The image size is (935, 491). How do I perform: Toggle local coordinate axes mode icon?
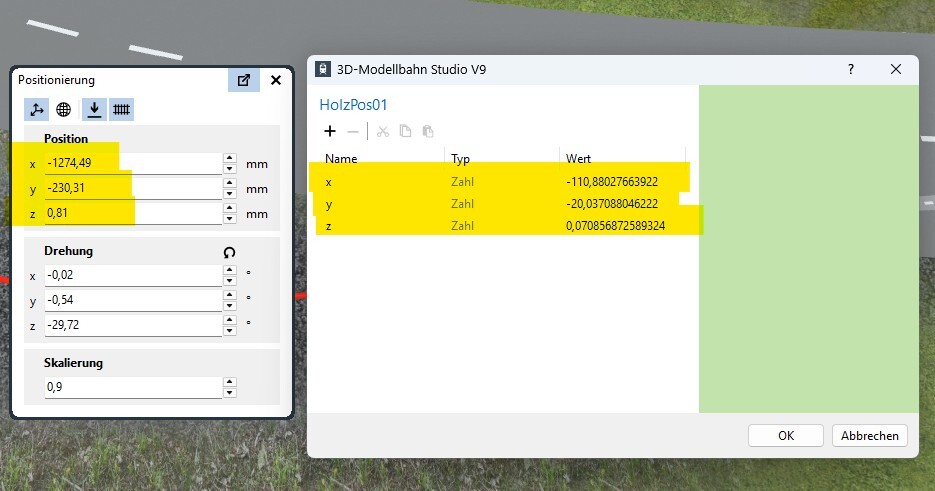tap(37, 110)
